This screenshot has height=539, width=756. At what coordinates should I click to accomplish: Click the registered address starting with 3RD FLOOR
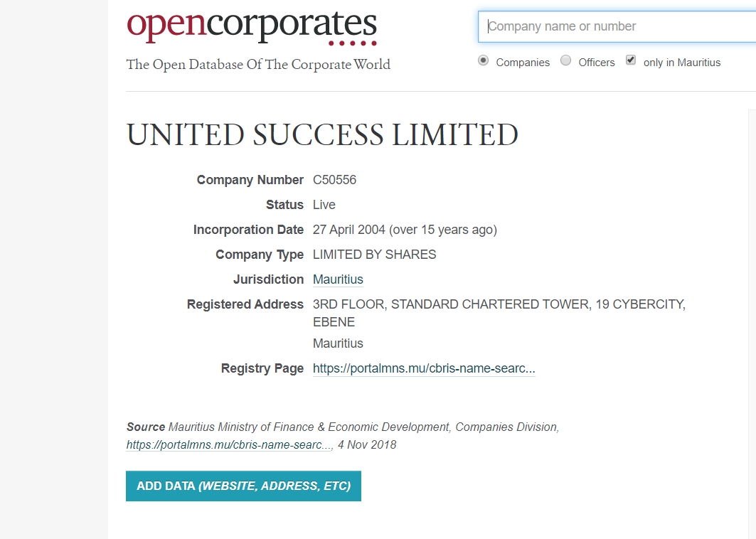coord(499,304)
